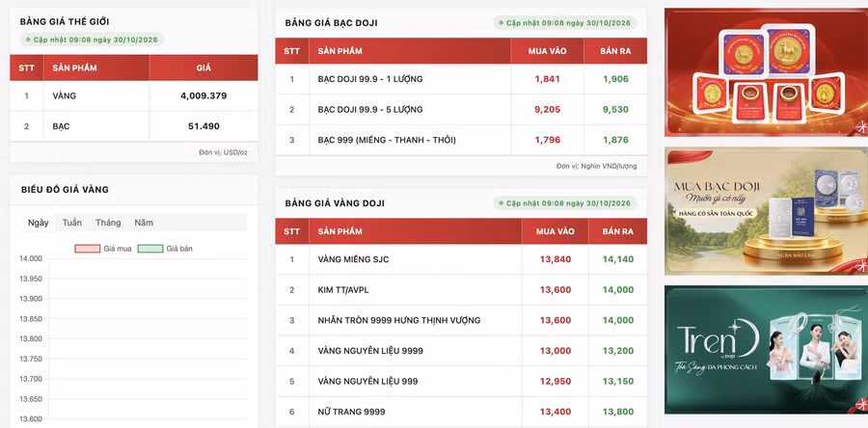The height and width of the screenshot is (428, 868).
Task: Click update badge in gold price panel
Action: click(x=565, y=203)
